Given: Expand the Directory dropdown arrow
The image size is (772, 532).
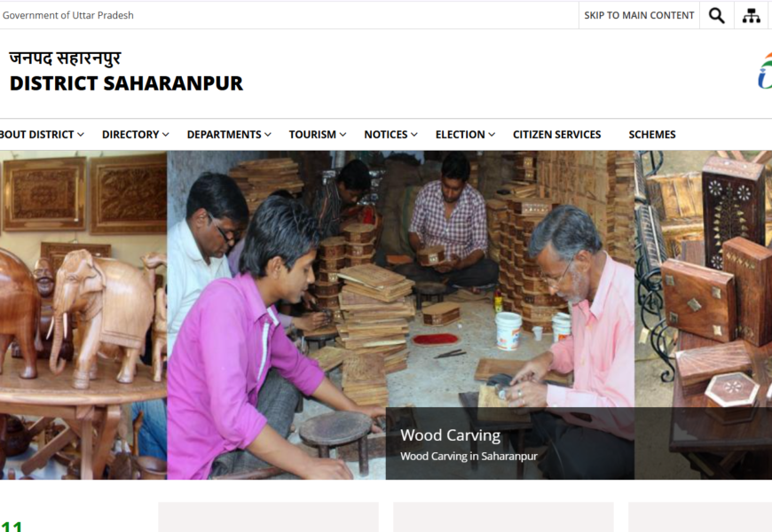Looking at the screenshot, I should click(165, 135).
